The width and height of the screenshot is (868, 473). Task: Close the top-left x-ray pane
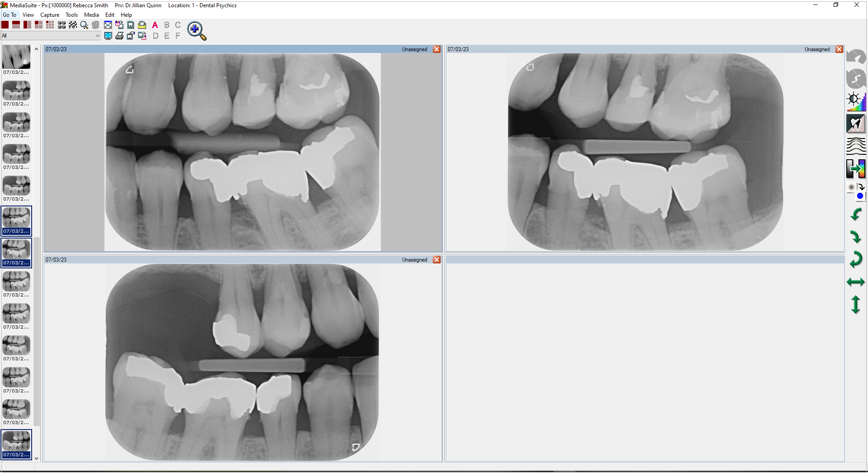pyautogui.click(x=437, y=49)
